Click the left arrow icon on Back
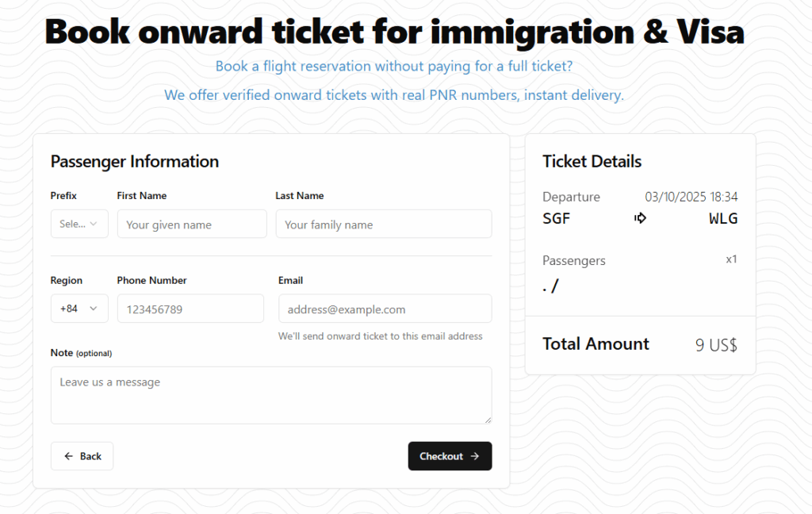The height and width of the screenshot is (514, 812). click(69, 456)
